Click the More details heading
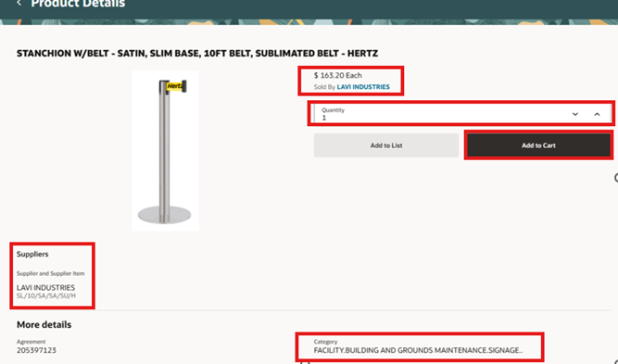Viewport: 618px width, 364px height. [x=44, y=324]
